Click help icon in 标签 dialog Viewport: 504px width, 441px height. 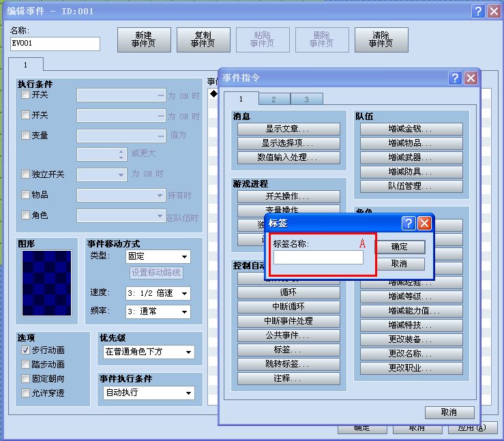409,224
